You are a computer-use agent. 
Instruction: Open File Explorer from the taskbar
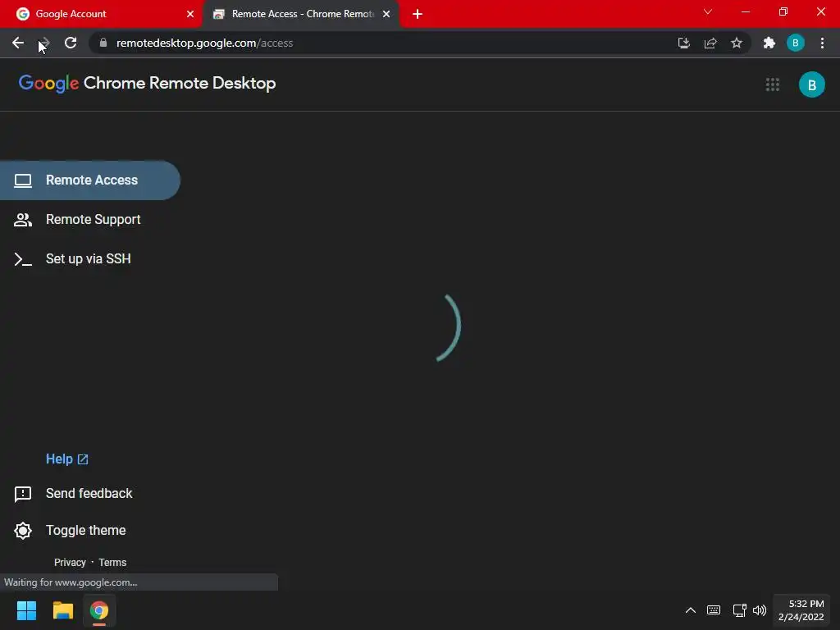pos(62,610)
